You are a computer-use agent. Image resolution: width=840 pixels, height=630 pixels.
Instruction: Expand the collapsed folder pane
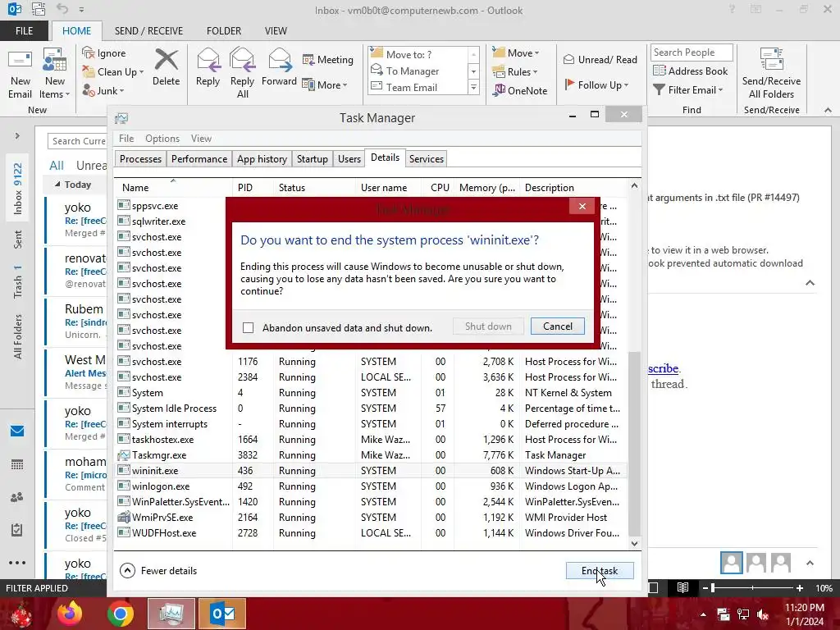pos(17,136)
